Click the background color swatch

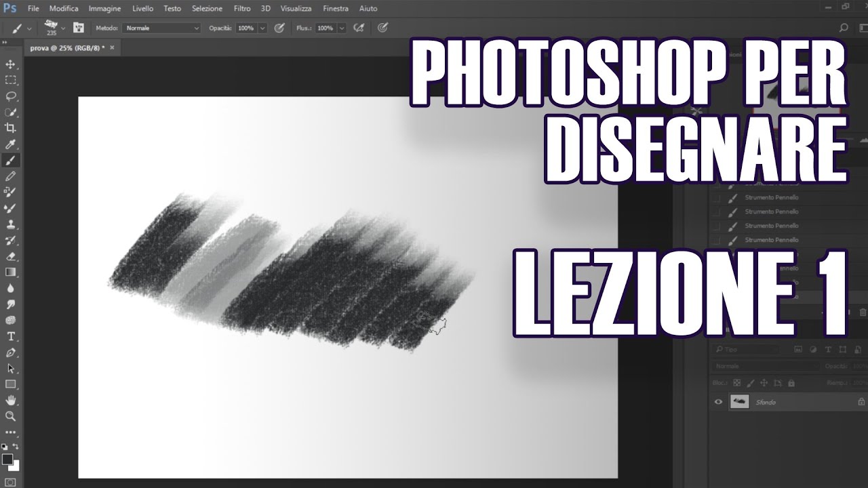click(15, 466)
